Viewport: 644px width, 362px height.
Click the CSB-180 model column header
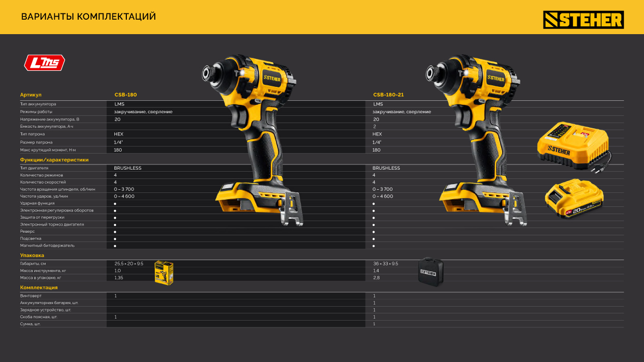[x=125, y=95]
